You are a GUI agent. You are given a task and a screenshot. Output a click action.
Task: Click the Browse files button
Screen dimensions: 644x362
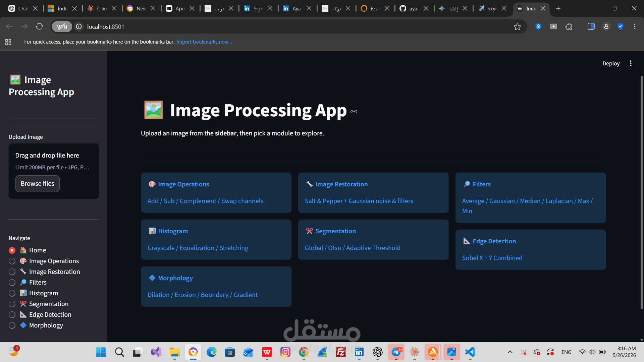tap(38, 184)
